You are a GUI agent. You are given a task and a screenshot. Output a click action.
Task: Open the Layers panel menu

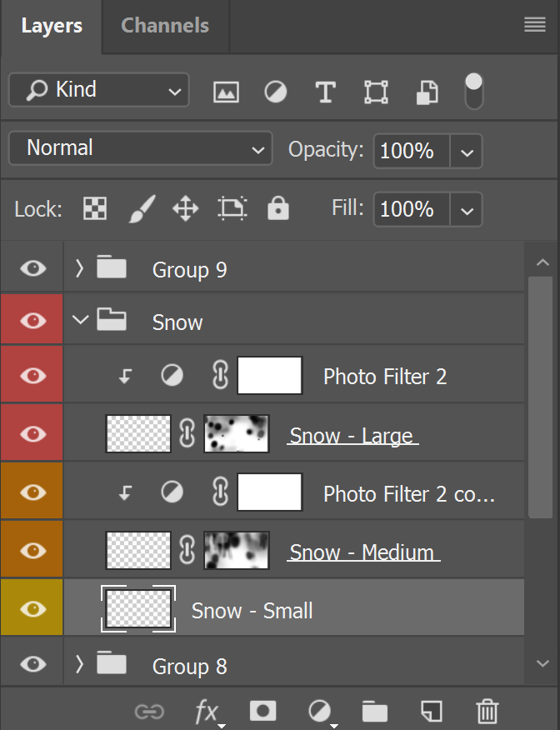535,24
